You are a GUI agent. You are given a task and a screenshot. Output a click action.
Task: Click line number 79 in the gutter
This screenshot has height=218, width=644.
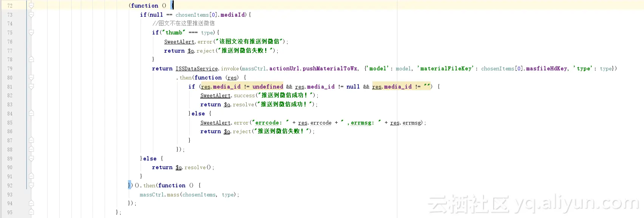click(x=10, y=69)
